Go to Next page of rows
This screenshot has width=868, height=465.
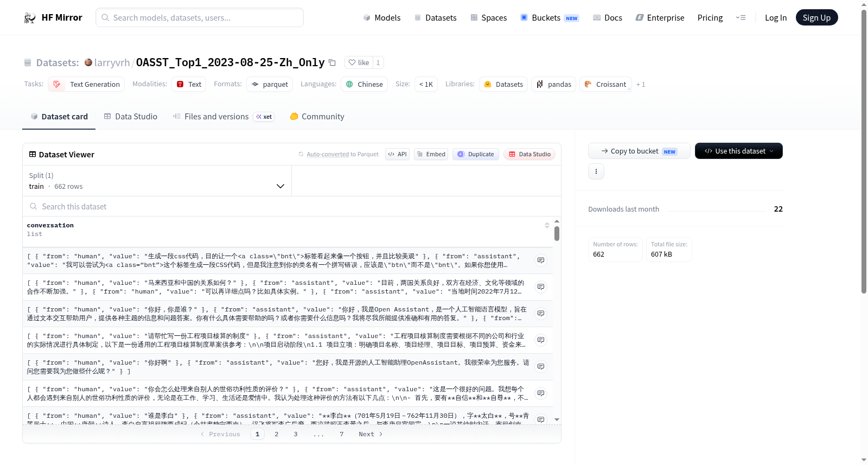(x=371, y=434)
